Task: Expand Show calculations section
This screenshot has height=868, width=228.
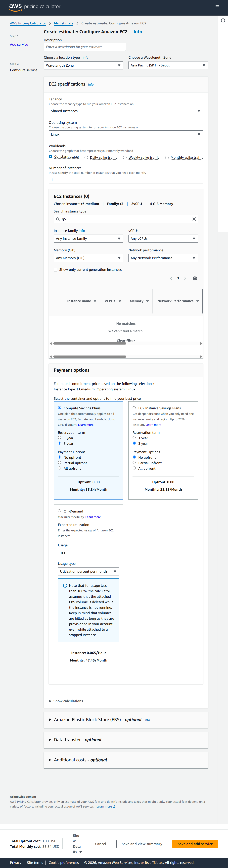Action: click(66, 701)
